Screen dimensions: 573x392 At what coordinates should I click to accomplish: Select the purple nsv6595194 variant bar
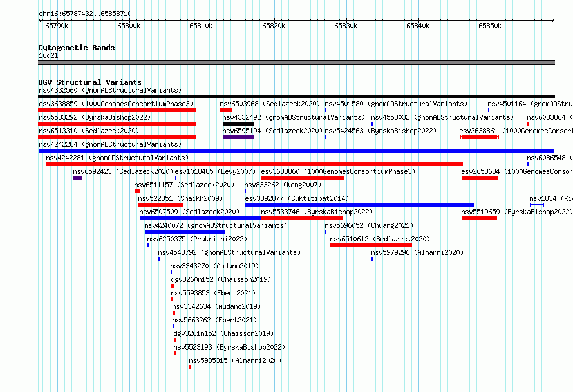pos(238,137)
